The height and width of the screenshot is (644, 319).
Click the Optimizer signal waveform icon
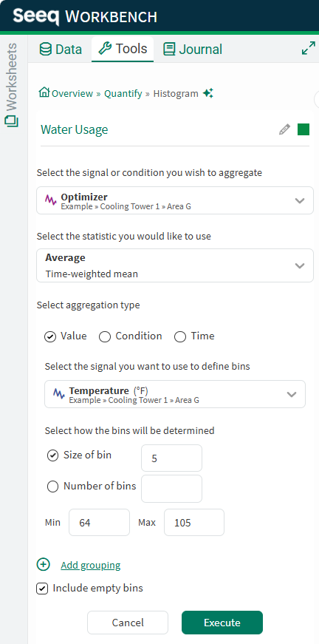click(x=51, y=200)
